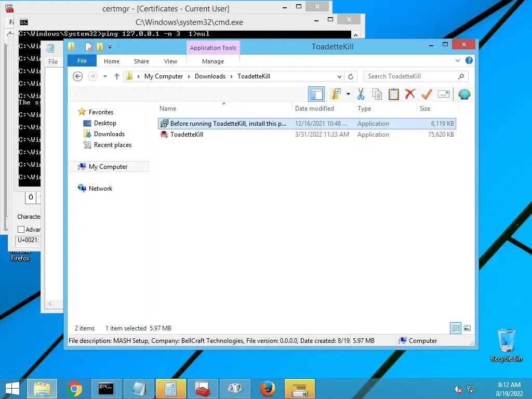Select Network in the navigation pane
This screenshot has height=399, width=532.
pyautogui.click(x=100, y=188)
